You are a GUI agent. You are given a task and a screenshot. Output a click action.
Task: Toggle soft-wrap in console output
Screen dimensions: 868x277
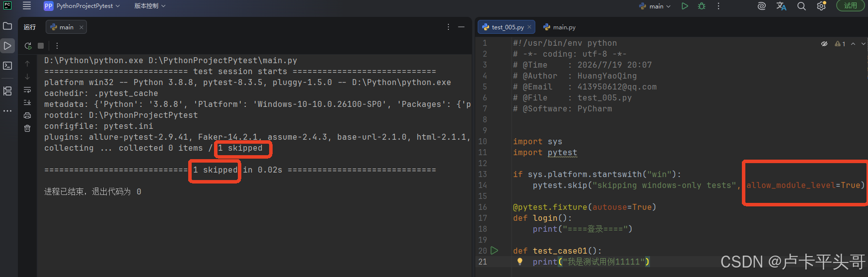(27, 90)
